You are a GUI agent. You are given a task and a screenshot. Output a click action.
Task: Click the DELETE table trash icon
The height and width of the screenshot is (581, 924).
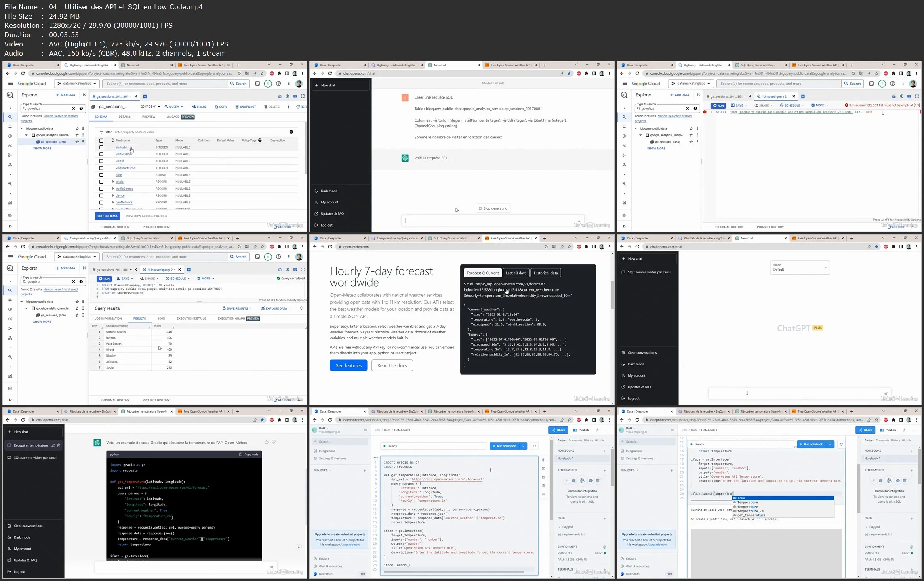coord(266,107)
